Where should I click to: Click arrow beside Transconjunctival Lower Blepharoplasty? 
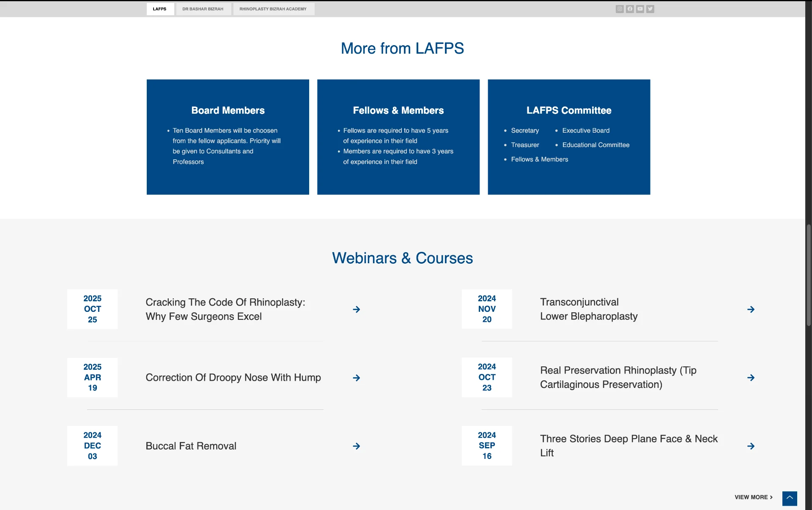coord(751,309)
